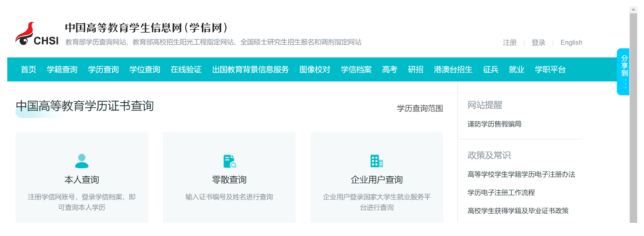Screen dimensions: 644x236
Task: Open 学信档案 in the navigation bar
Action: pyautogui.click(x=356, y=69)
